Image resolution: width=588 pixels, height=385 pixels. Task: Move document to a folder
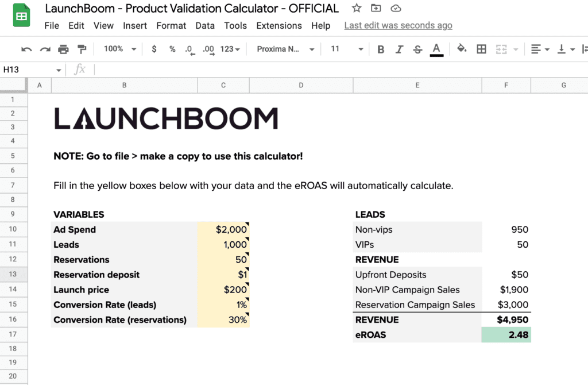pyautogui.click(x=376, y=8)
